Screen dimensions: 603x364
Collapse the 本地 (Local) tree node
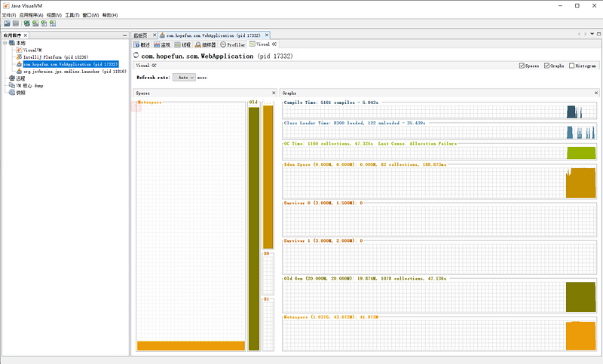pos(6,43)
